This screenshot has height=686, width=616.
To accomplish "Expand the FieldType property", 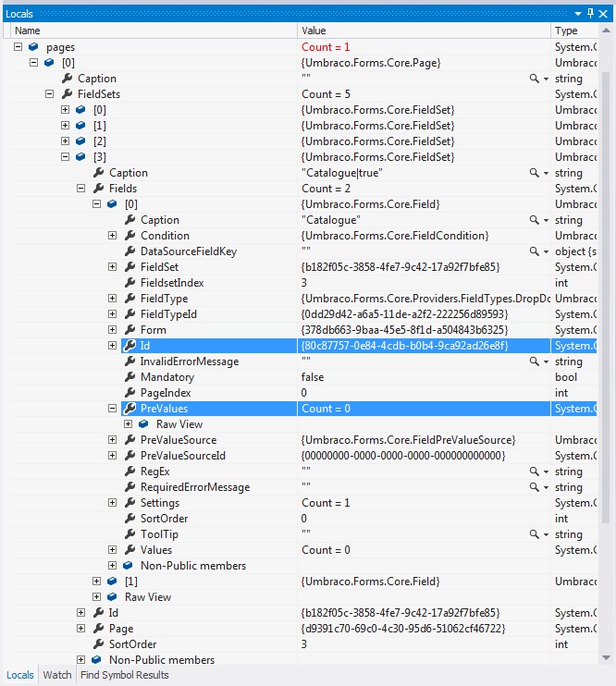I will [x=113, y=299].
